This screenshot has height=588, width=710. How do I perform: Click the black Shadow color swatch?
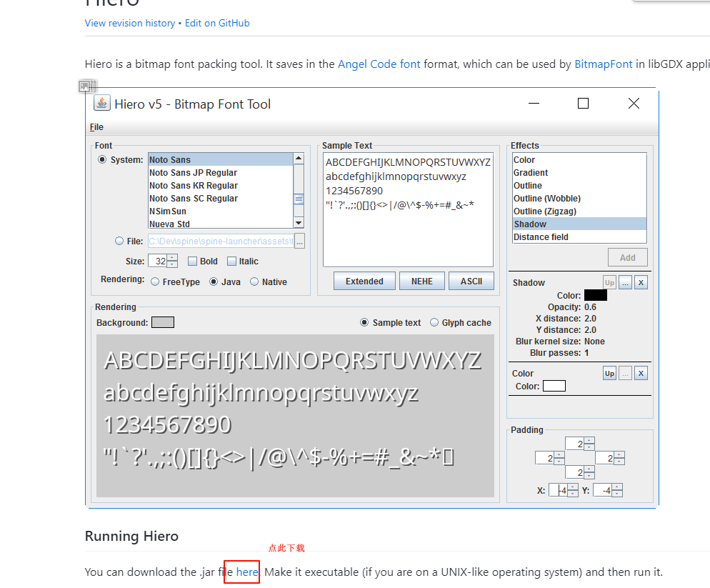[595, 295]
